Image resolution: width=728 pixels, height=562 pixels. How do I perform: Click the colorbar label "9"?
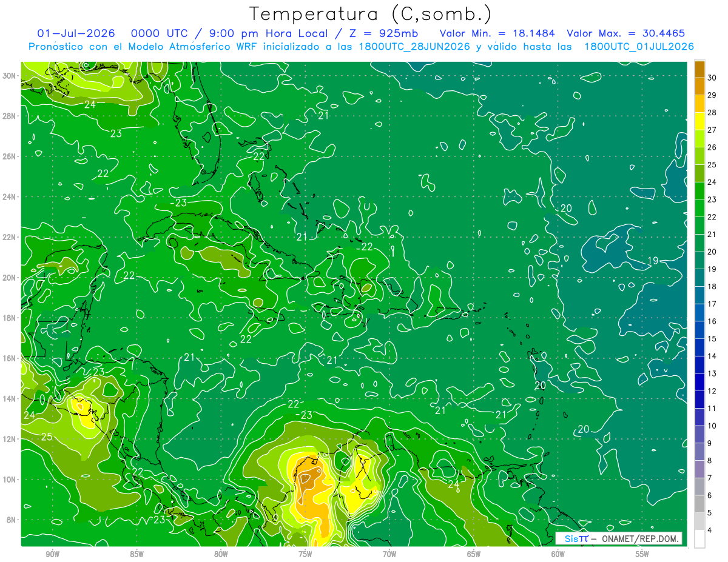[711, 443]
